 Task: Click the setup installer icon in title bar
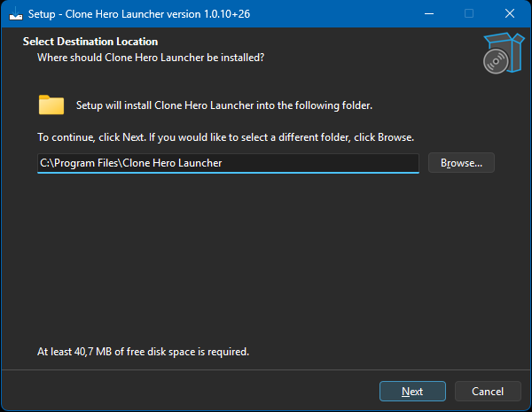point(15,14)
